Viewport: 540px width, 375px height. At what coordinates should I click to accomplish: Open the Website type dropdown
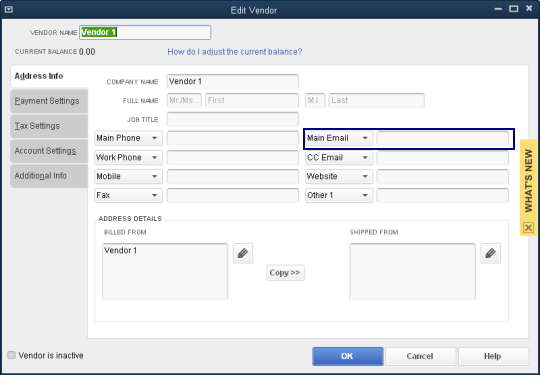[x=339, y=176]
